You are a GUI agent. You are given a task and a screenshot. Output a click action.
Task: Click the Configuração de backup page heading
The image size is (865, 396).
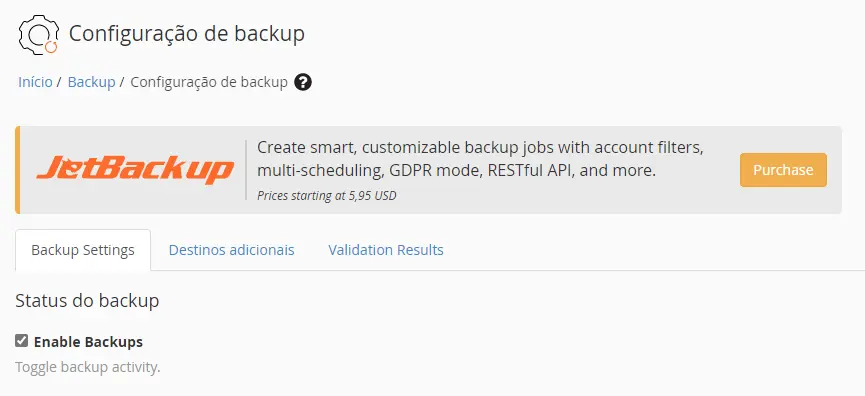click(x=187, y=34)
